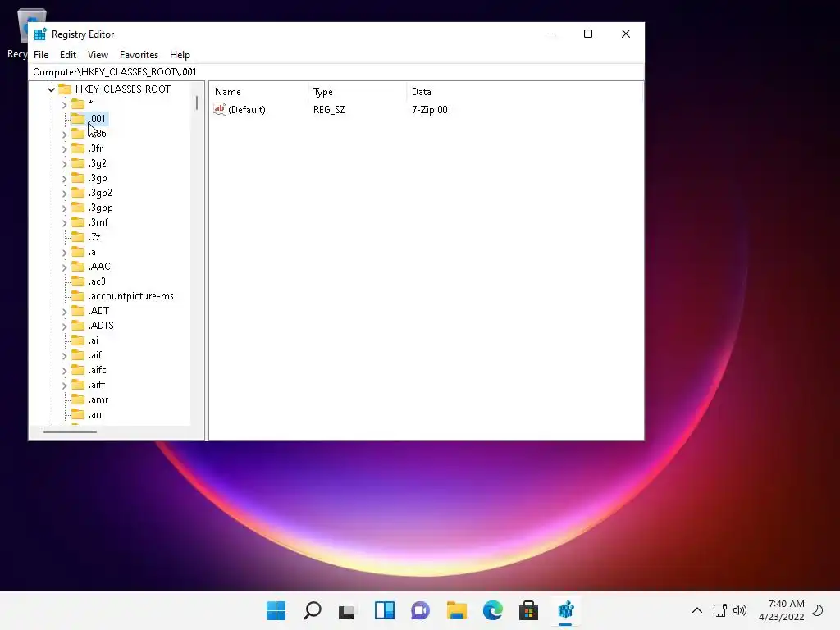Viewport: 840px width, 630px height.
Task: Click the .ac3 key folder icon
Action: [x=78, y=281]
